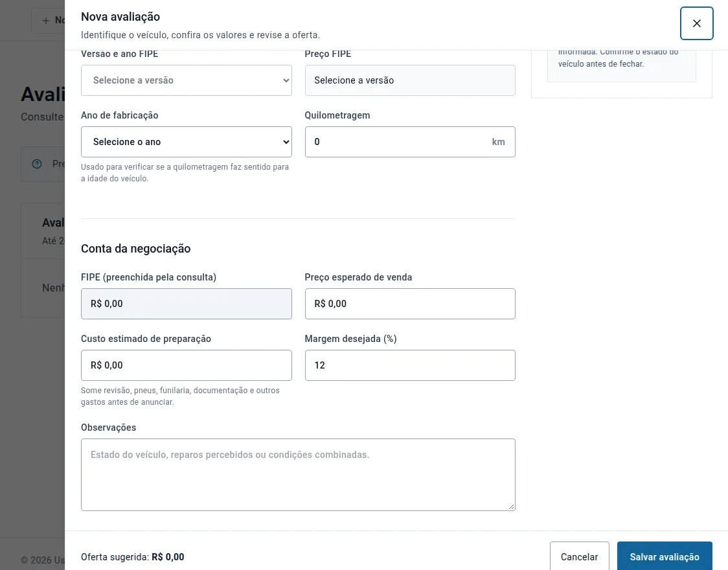
Task: Click the help icon behind the dialog
Action: click(x=37, y=164)
